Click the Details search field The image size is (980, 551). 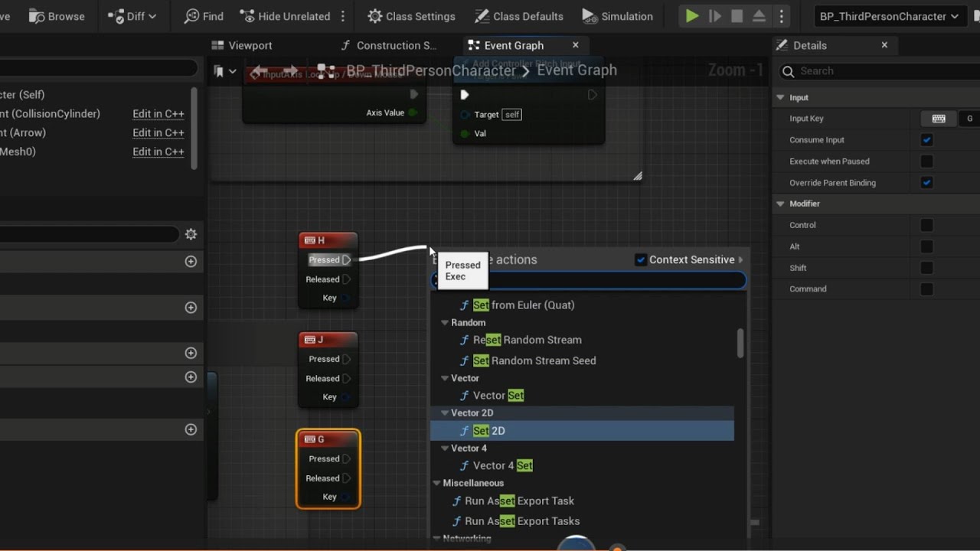[x=880, y=71]
